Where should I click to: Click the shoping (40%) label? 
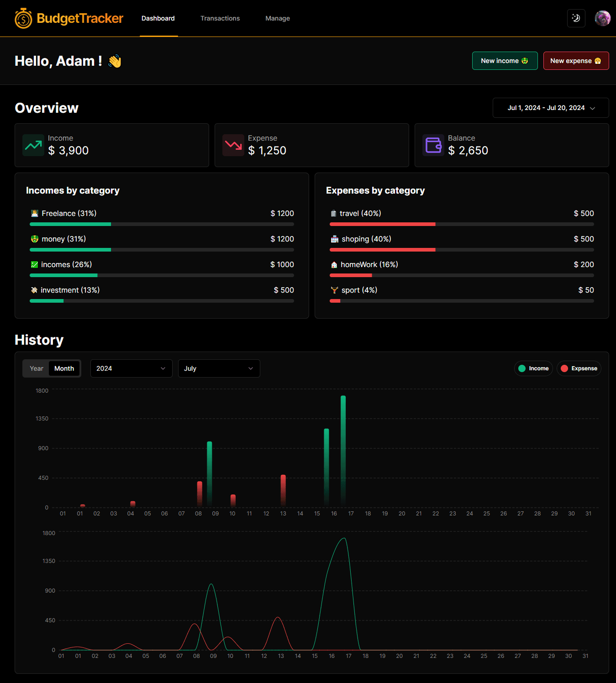click(366, 239)
